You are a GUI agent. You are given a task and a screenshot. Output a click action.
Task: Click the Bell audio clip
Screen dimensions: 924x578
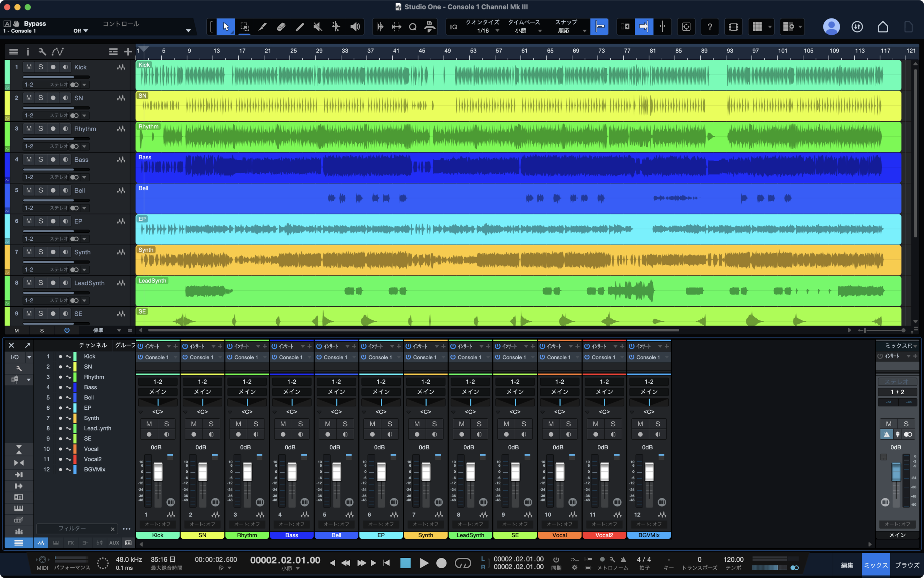tap(518, 198)
